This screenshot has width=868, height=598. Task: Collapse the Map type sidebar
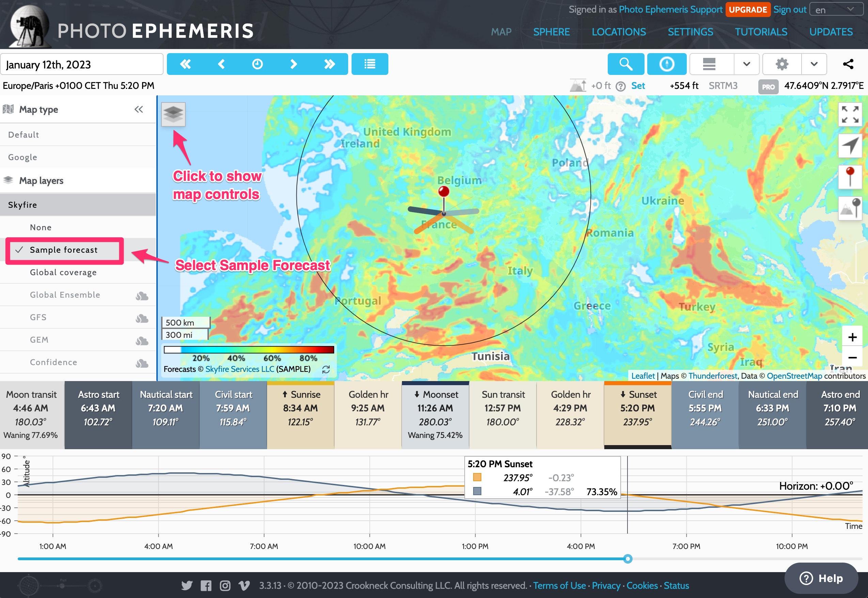tap(139, 109)
